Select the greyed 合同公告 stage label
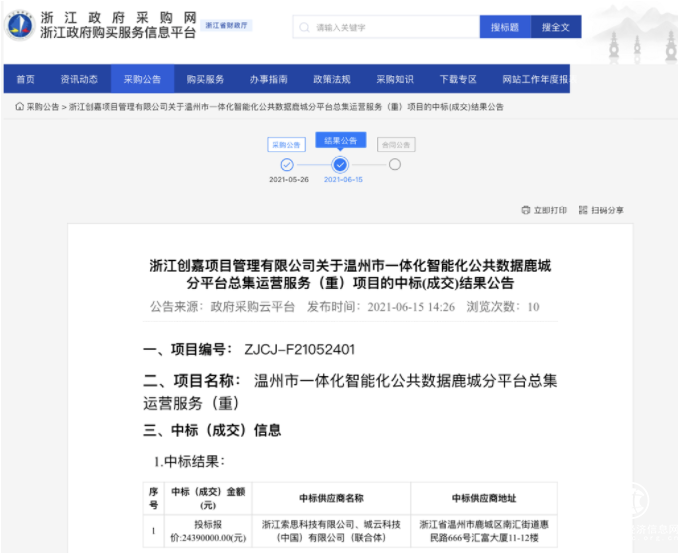The height and width of the screenshot is (553, 683). click(x=396, y=145)
